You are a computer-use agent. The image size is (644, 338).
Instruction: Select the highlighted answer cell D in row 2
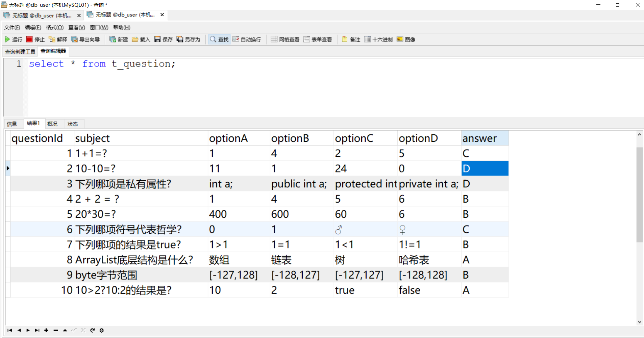485,168
